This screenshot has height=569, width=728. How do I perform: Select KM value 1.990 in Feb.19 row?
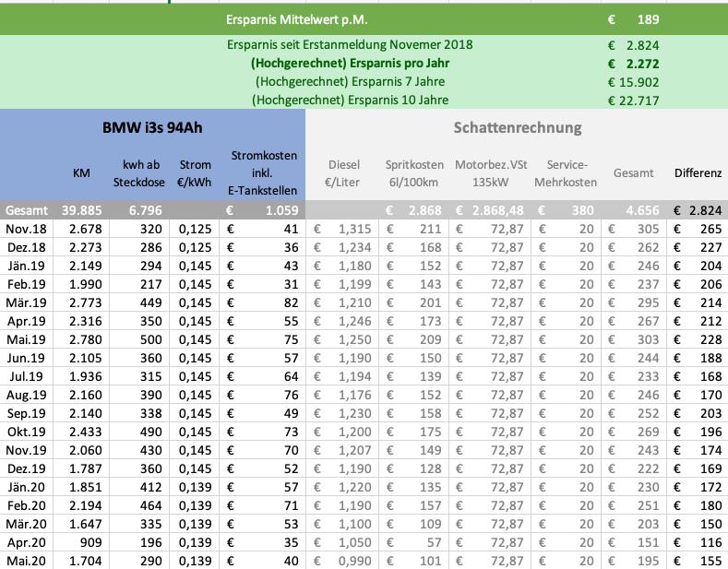(x=86, y=284)
